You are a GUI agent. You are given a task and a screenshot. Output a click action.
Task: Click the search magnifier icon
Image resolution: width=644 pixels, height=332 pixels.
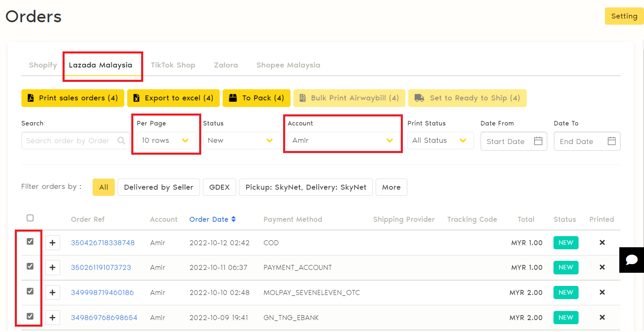click(121, 141)
